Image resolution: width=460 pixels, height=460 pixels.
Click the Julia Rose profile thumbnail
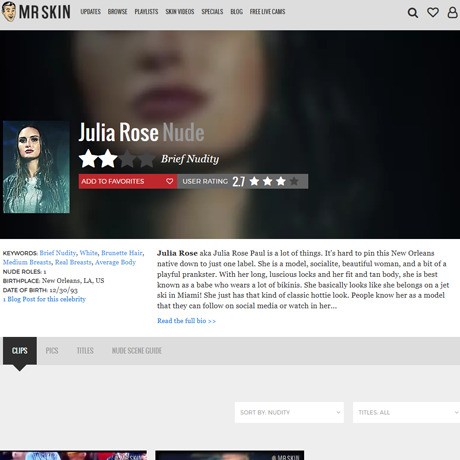36,167
